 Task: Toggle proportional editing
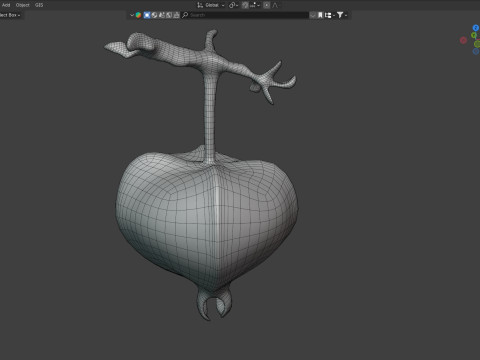[267, 5]
